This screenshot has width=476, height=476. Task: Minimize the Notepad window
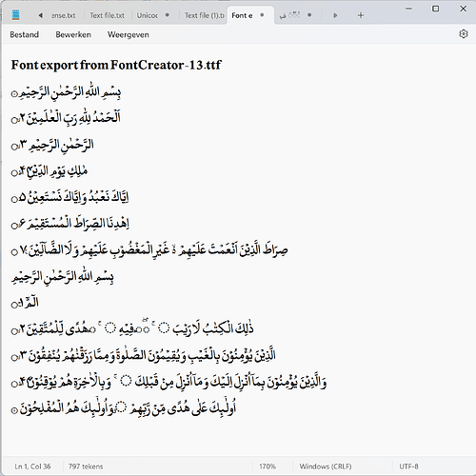408,9
